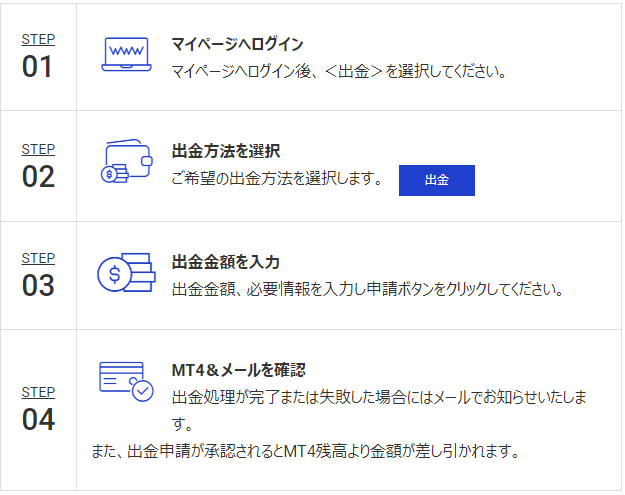Select the マイページへログイン heading
This screenshot has width=625, height=495.
click(237, 45)
